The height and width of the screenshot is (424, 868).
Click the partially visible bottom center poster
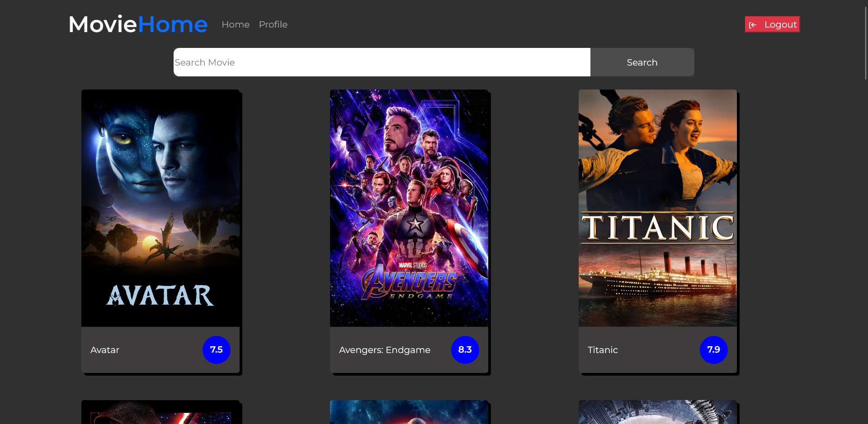click(409, 412)
